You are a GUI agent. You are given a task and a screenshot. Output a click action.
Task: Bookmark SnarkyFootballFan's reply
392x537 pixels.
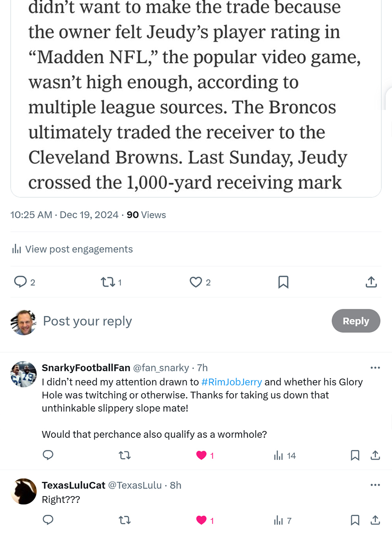coord(355,455)
